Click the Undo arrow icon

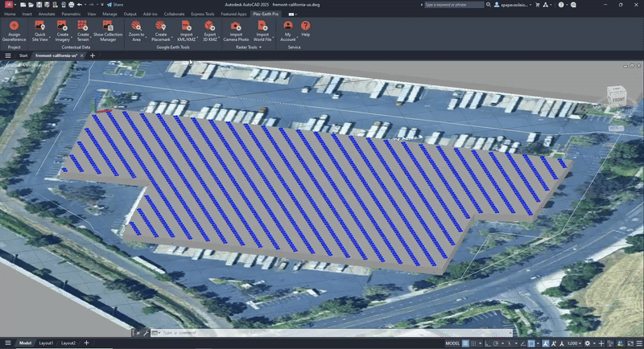(79, 5)
